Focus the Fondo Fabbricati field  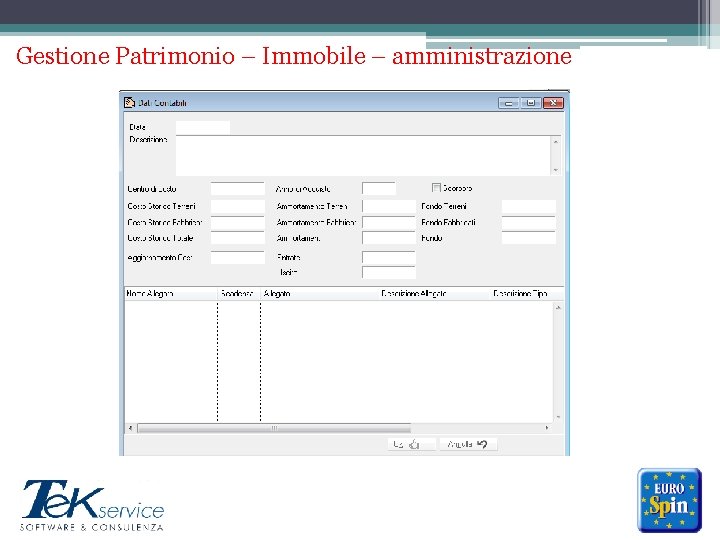tap(529, 223)
